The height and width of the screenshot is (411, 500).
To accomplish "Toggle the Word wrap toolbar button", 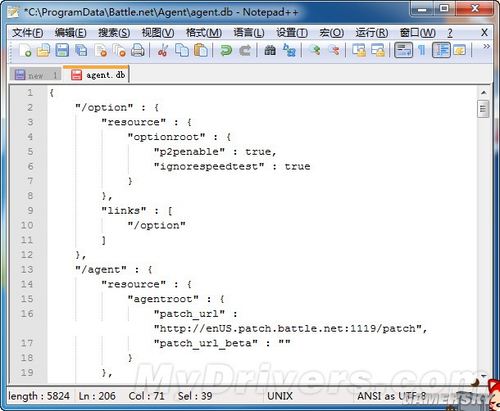I will click(x=403, y=50).
